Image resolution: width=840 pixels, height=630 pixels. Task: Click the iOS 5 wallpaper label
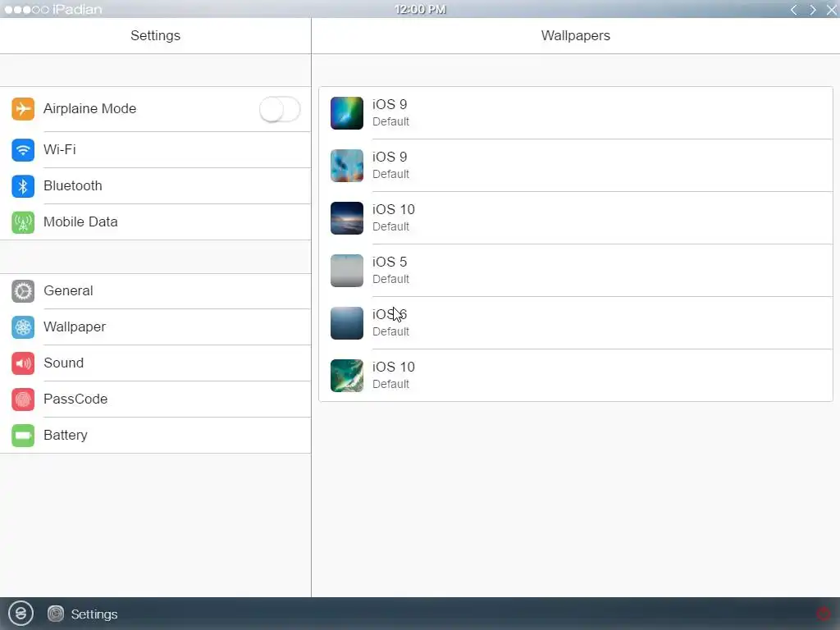pos(390,262)
